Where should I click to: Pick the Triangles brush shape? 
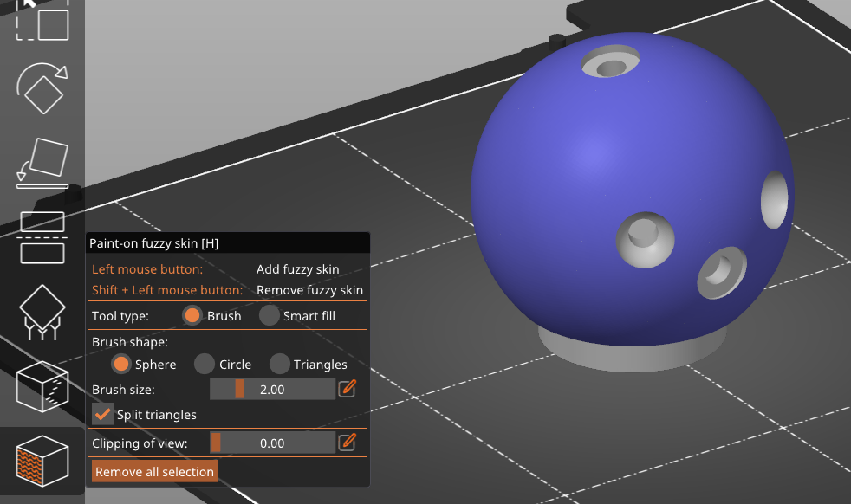(280, 365)
